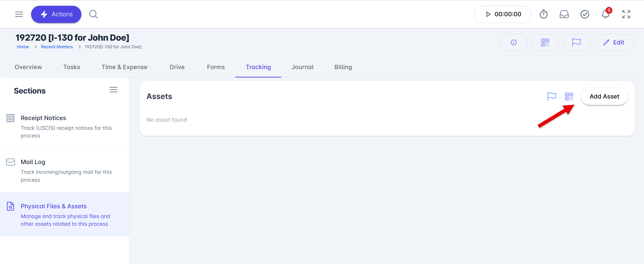
Task: Open the Time & Expense tab
Action: 124,67
